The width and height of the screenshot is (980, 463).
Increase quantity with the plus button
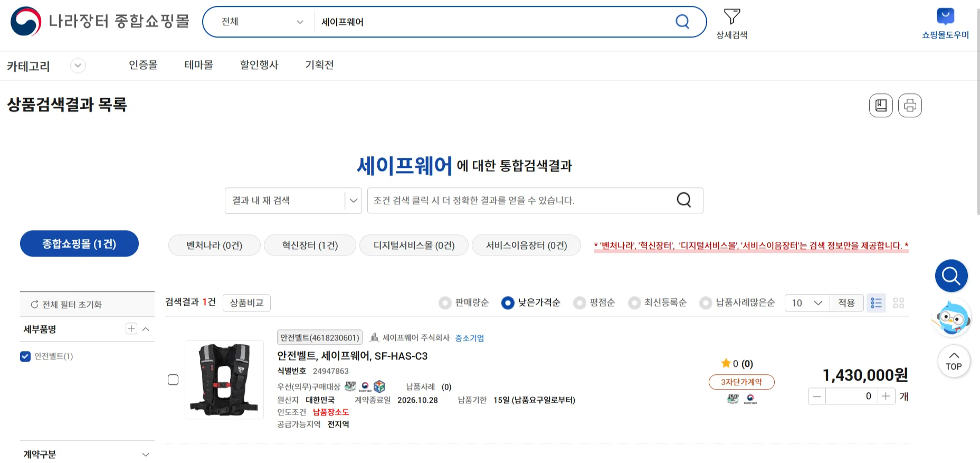886,396
